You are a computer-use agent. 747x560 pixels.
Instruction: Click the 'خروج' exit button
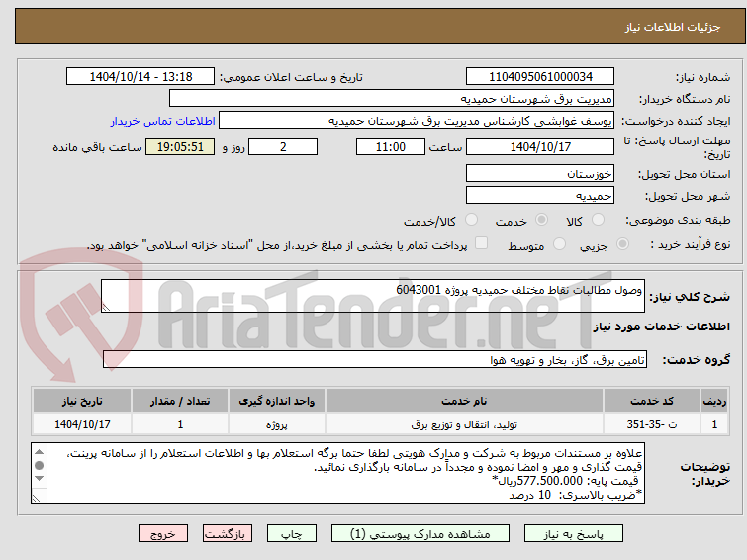pos(163,534)
